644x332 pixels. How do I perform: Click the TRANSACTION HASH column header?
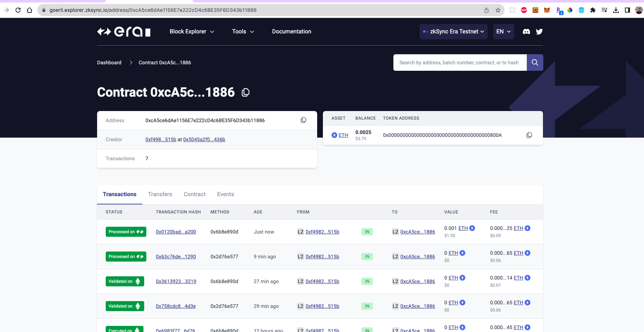coord(178,212)
